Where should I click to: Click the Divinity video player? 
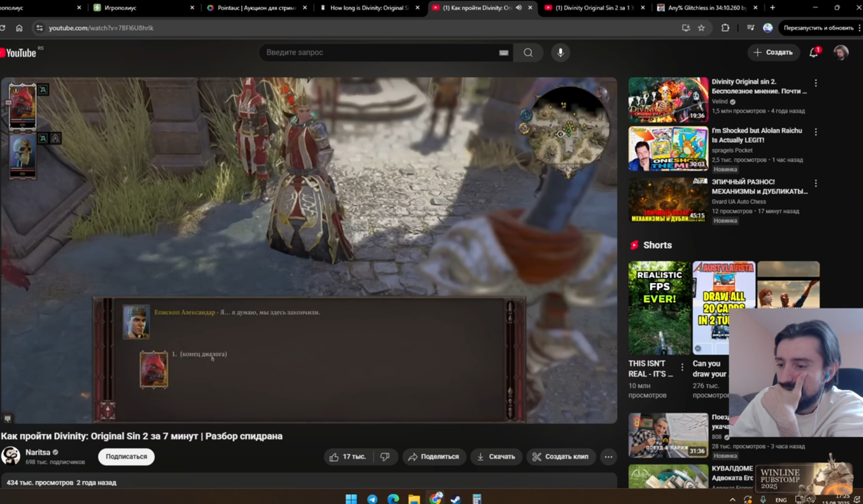pos(309,250)
